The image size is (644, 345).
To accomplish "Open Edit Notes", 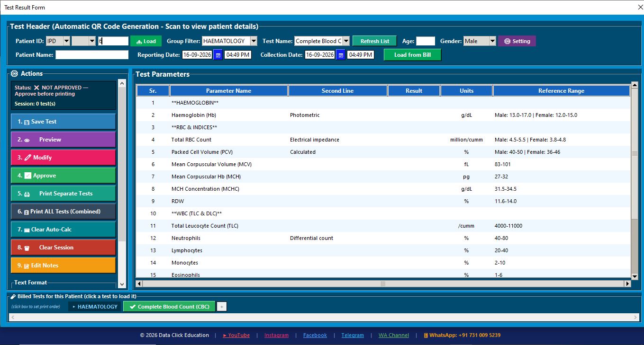I will tap(63, 265).
